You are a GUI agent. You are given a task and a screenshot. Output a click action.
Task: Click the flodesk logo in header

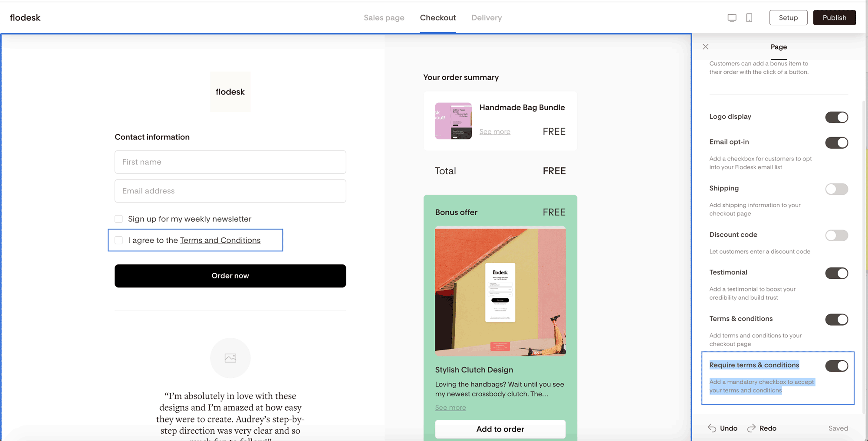(25, 18)
